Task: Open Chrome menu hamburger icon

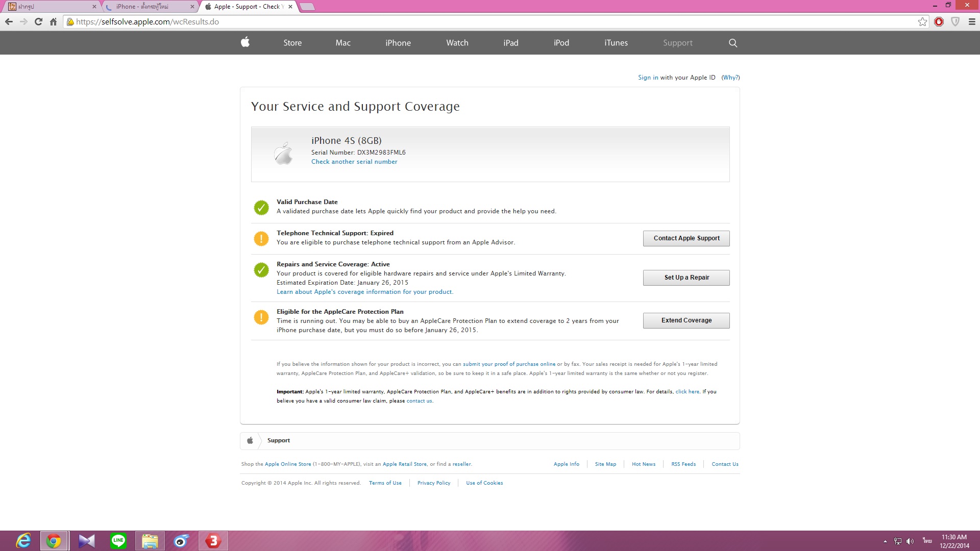Action: [x=972, y=22]
